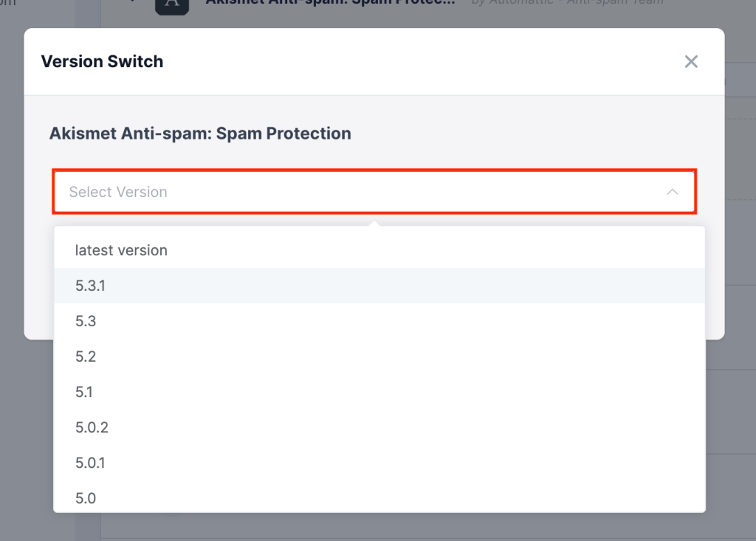This screenshot has width=756, height=541.
Task: Click the dropdown list pointer notch
Action: click(374, 224)
